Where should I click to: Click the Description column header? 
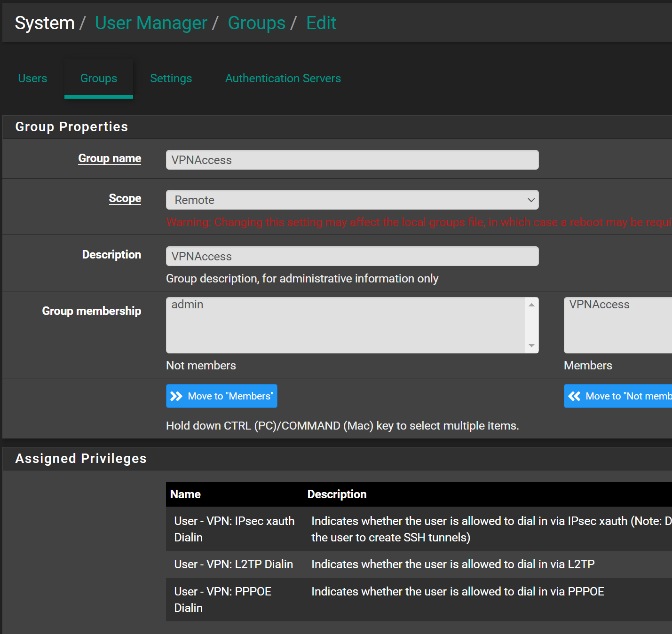pos(337,494)
